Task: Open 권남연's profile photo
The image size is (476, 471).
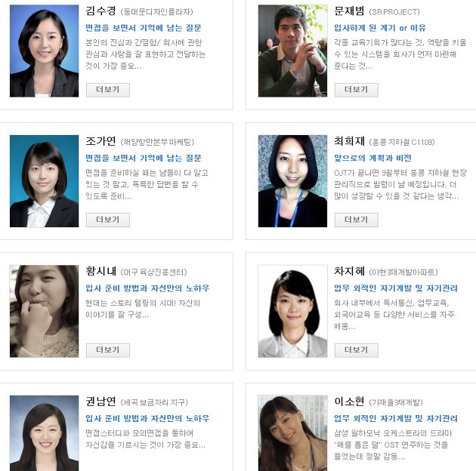Action: coord(44,433)
